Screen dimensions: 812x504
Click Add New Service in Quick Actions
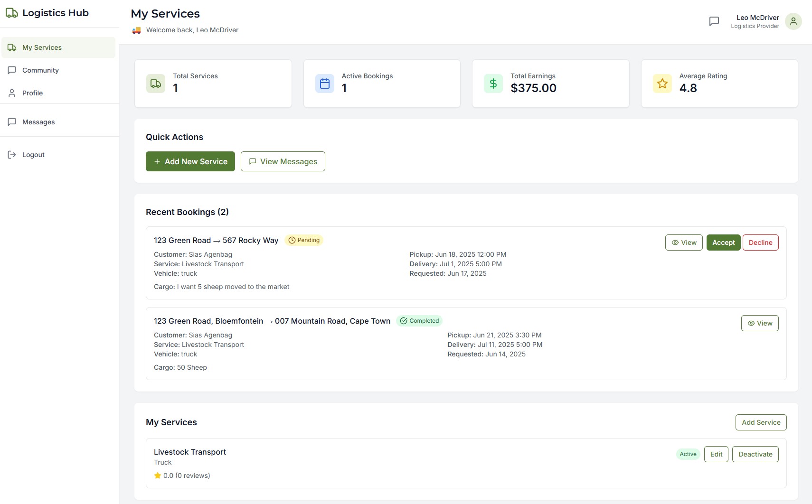point(190,161)
